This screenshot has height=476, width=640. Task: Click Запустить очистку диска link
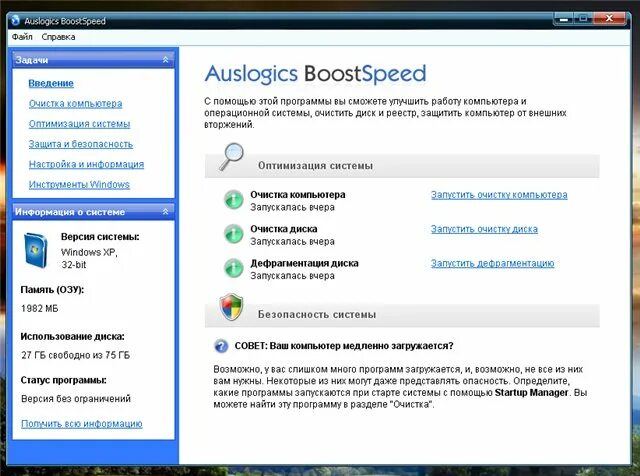484,229
